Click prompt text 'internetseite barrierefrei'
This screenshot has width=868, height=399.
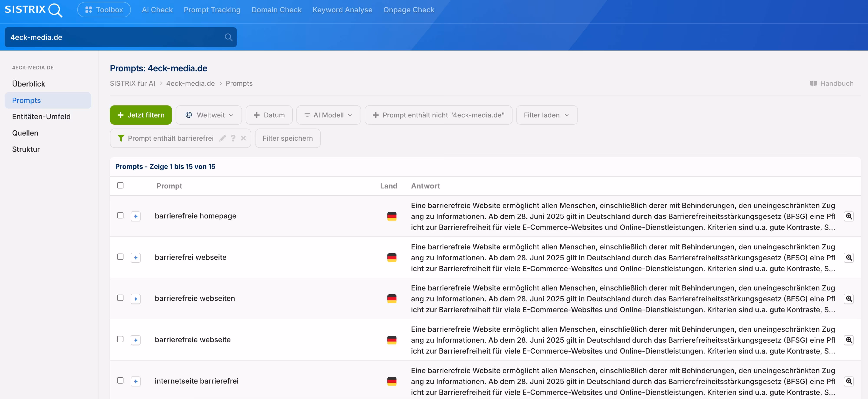[x=196, y=381]
